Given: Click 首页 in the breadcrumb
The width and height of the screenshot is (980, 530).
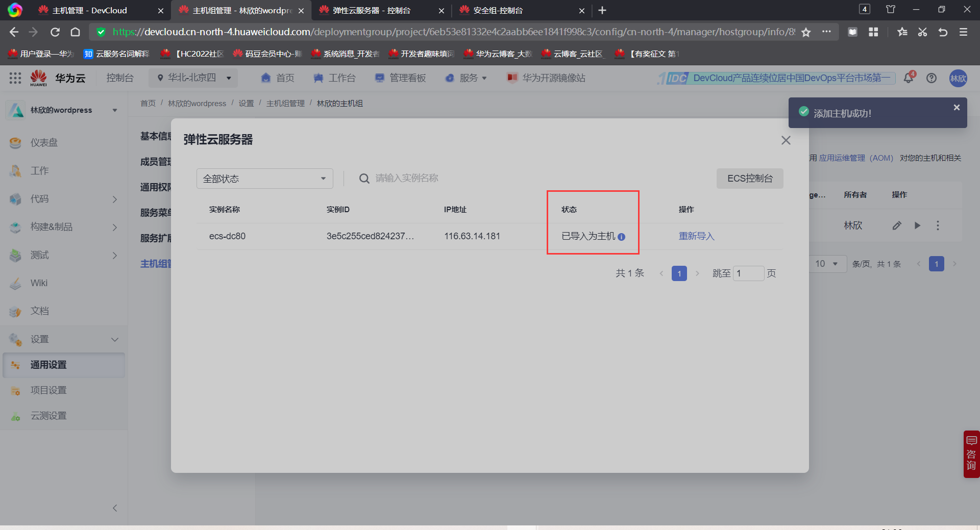Looking at the screenshot, I should pos(148,104).
